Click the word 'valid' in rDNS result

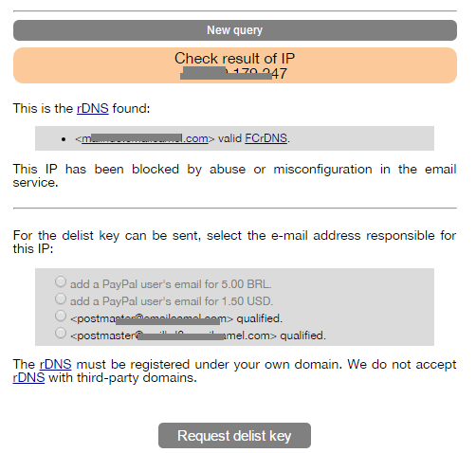[x=229, y=138]
